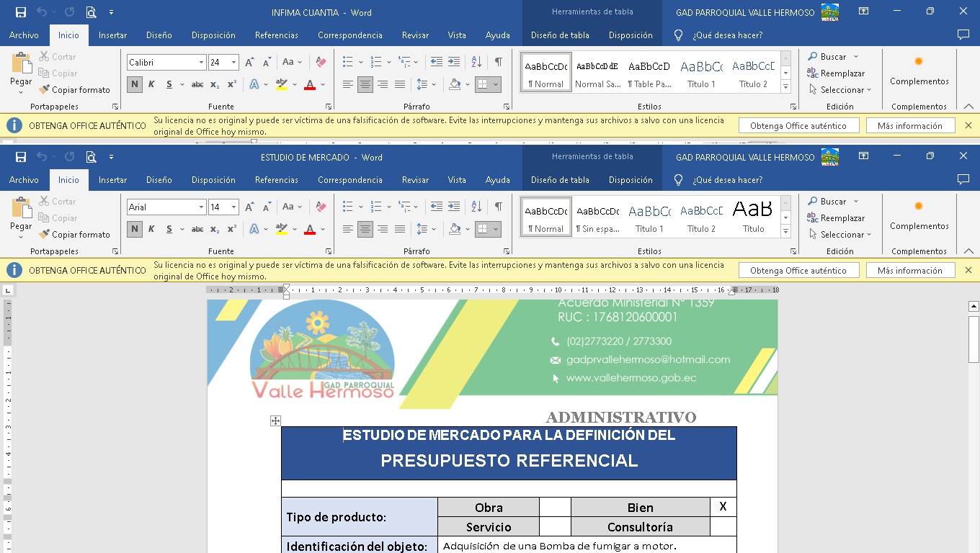Click 'Más información' in the upper license banner
The height and width of the screenshot is (553, 980).
click(909, 126)
